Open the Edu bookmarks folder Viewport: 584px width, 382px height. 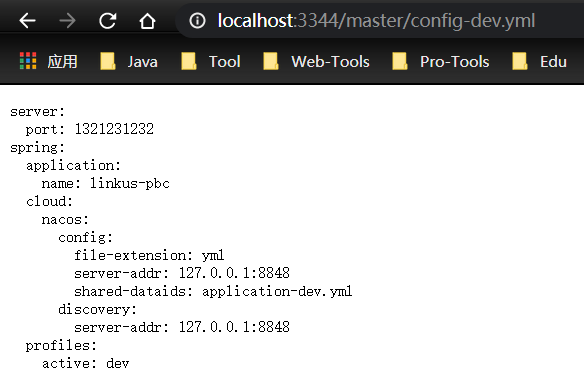tap(539, 61)
